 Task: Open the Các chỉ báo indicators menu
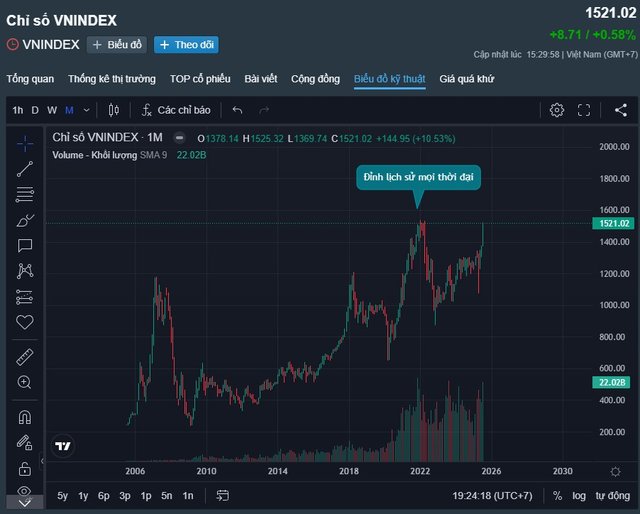click(176, 110)
